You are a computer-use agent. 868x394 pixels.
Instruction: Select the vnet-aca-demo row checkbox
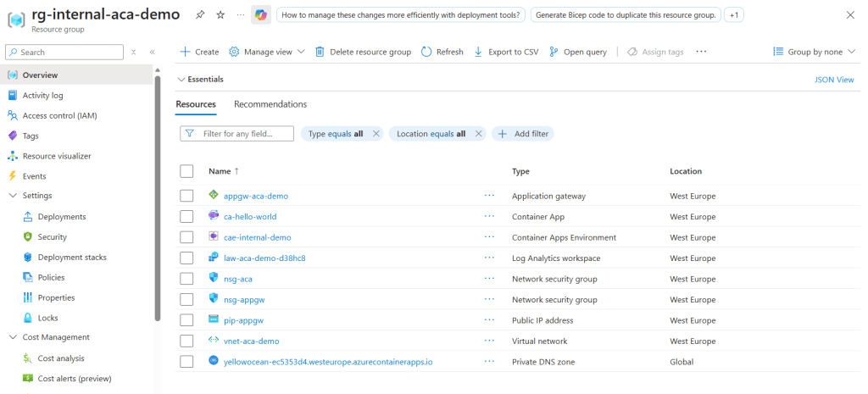[186, 341]
